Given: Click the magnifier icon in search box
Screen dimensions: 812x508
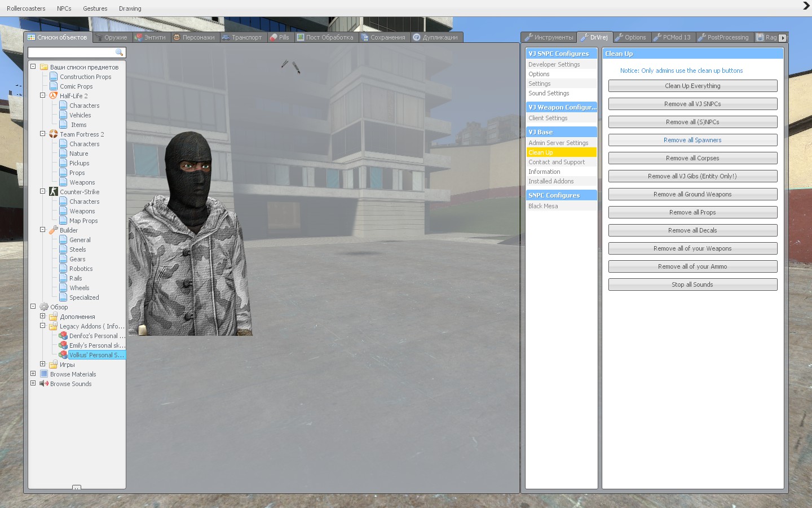Looking at the screenshot, I should coord(119,52).
